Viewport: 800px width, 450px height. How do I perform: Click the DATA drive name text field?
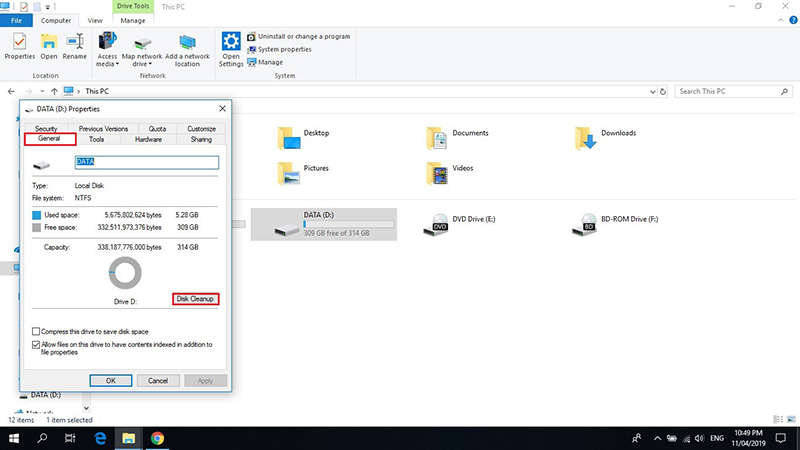coord(145,162)
